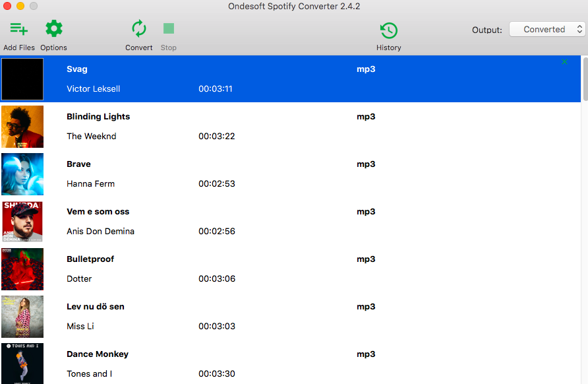Click artist name Dotter
Viewport: 588px width, 384px height.
point(79,279)
